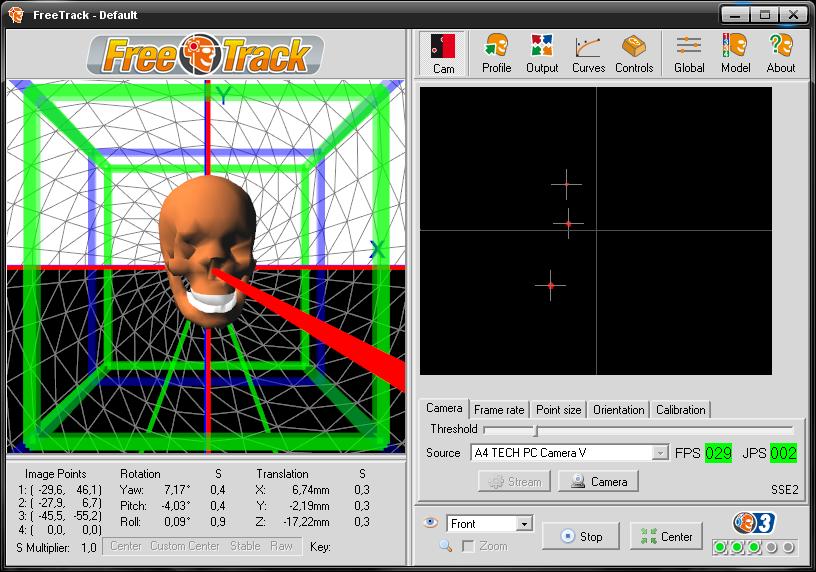Click the FreeTrack title bar app icon
Image resolution: width=816 pixels, height=572 pixels.
click(x=16, y=15)
